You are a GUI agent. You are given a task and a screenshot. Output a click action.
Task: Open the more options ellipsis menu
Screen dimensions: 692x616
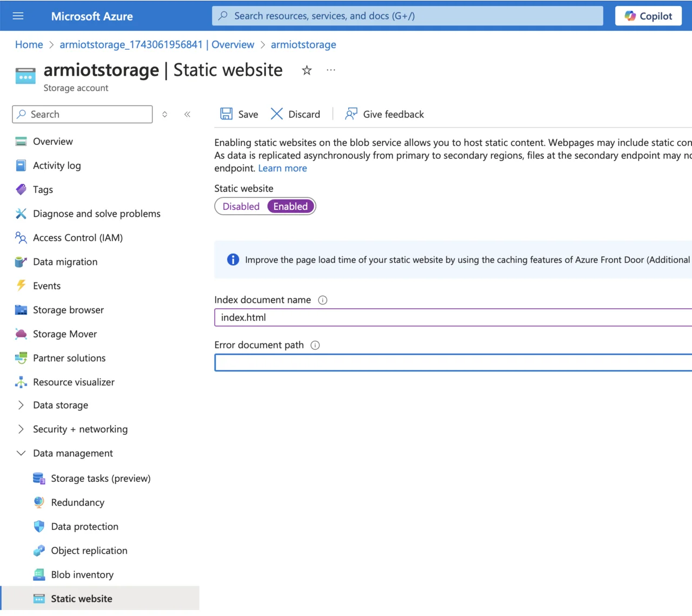coord(331,70)
